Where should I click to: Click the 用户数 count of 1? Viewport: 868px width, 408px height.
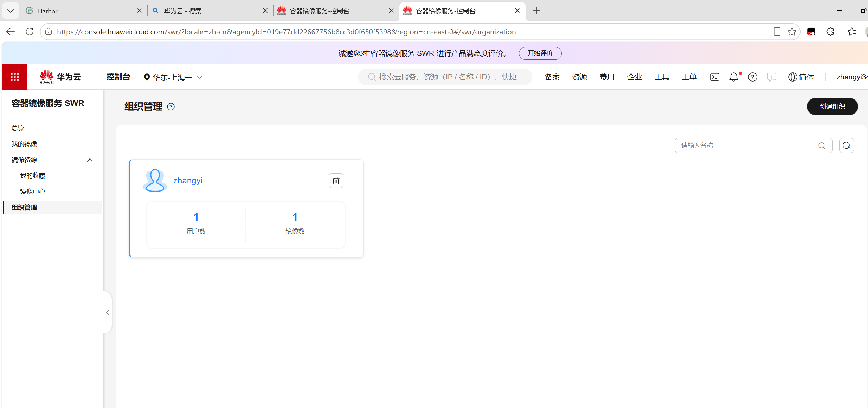tap(196, 217)
